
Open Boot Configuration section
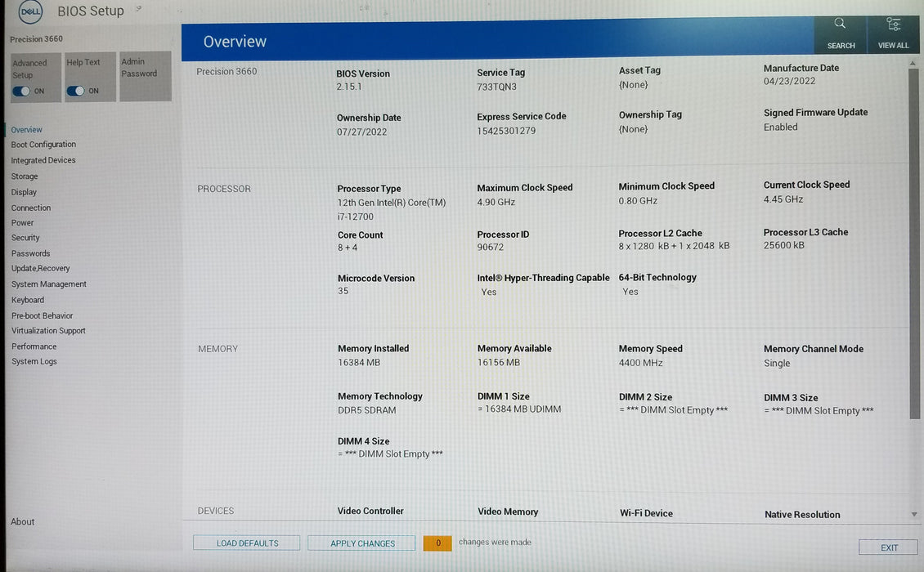(43, 145)
